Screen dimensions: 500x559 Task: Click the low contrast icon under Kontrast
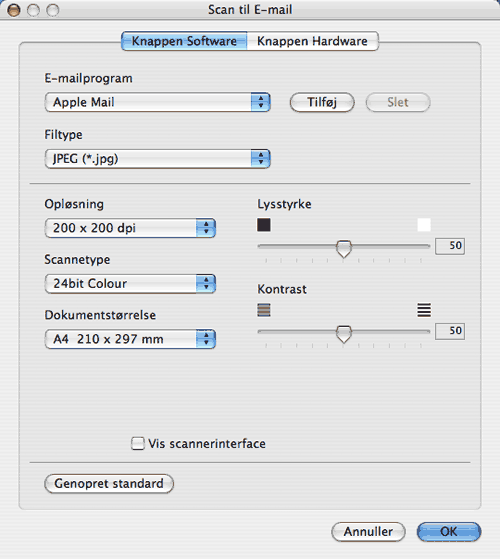(x=264, y=310)
